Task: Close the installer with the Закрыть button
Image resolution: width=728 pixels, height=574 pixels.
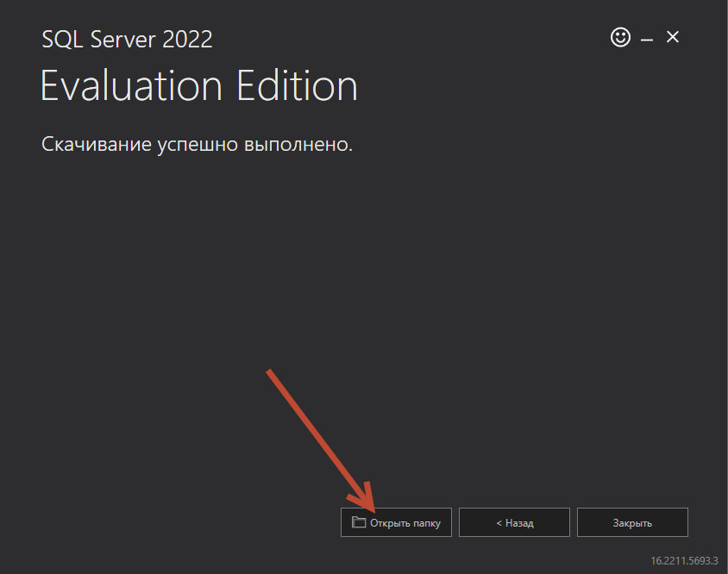Action: [632, 521]
